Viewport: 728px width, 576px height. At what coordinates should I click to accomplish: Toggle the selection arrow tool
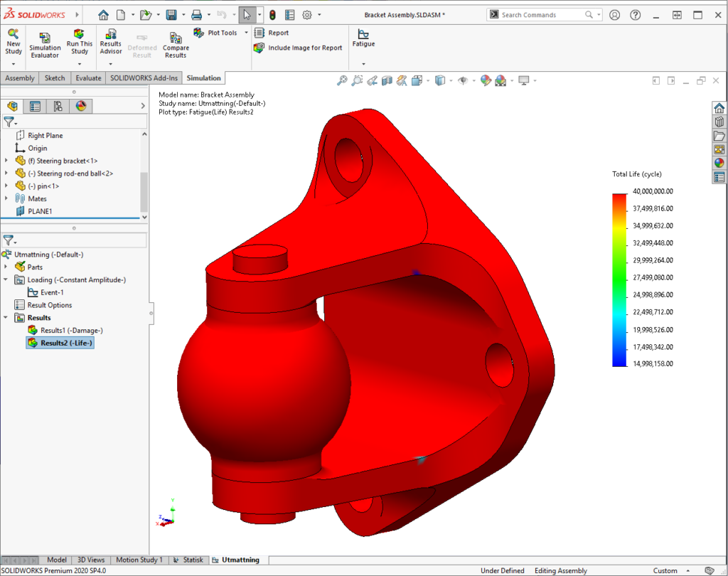click(x=247, y=15)
